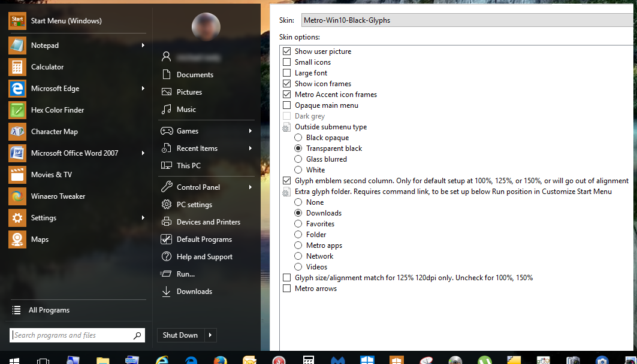Viewport: 637px width, 364px height.
Task: Launch the Calculator app icon
Action: pos(17,67)
